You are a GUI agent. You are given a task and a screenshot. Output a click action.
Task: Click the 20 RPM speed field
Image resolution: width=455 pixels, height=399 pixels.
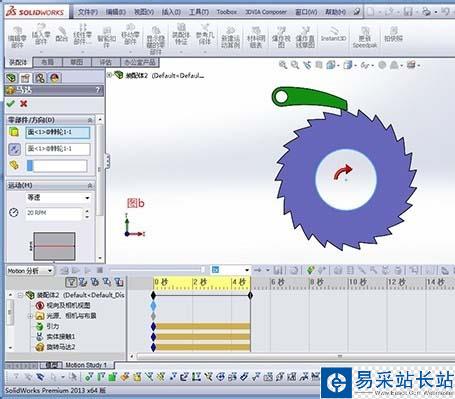coord(54,213)
